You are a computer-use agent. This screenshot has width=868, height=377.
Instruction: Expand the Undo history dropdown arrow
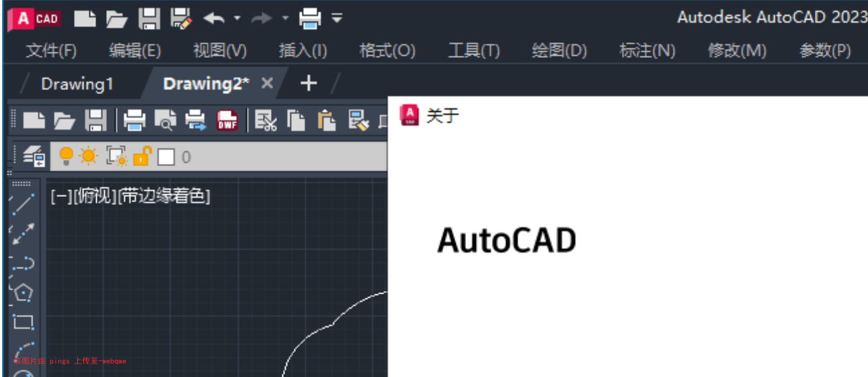pyautogui.click(x=237, y=18)
